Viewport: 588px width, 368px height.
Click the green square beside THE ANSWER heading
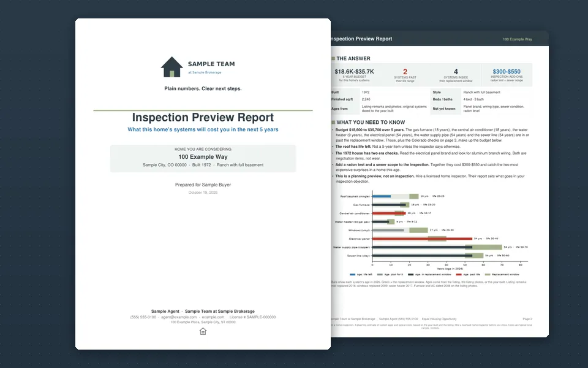[x=333, y=59]
